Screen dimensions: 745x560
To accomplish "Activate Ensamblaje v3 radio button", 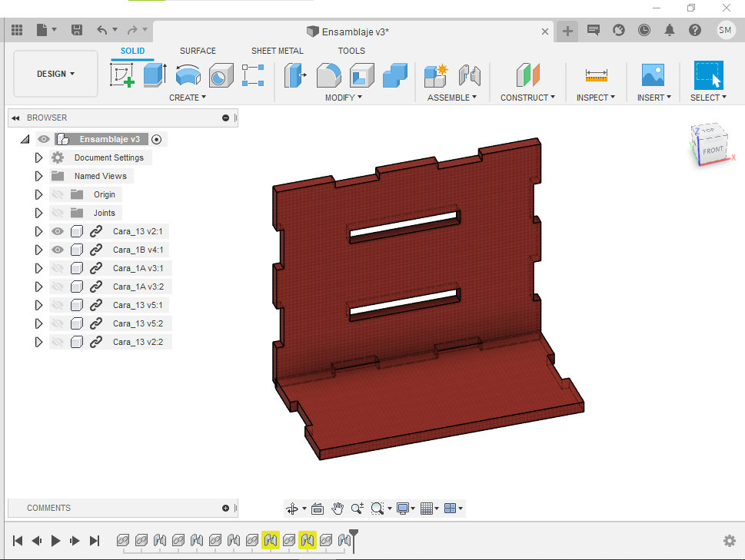I will click(x=156, y=139).
